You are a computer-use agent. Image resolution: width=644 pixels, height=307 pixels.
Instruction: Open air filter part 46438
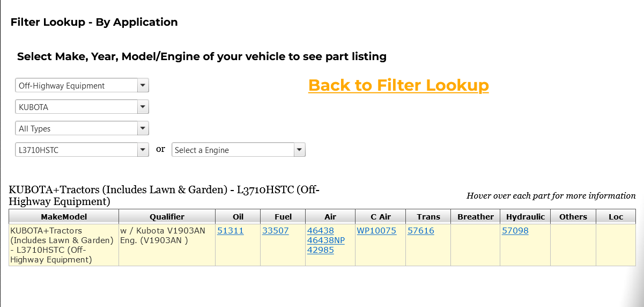pos(321,231)
